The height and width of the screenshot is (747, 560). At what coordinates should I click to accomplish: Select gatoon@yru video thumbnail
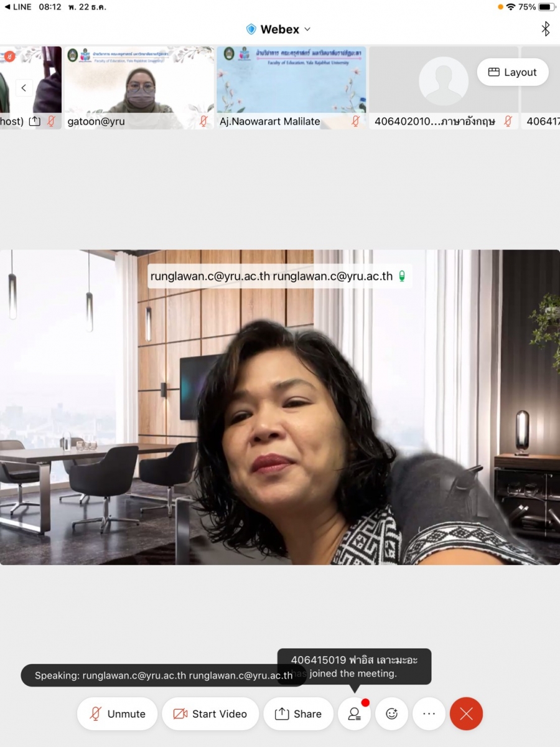coord(139,81)
